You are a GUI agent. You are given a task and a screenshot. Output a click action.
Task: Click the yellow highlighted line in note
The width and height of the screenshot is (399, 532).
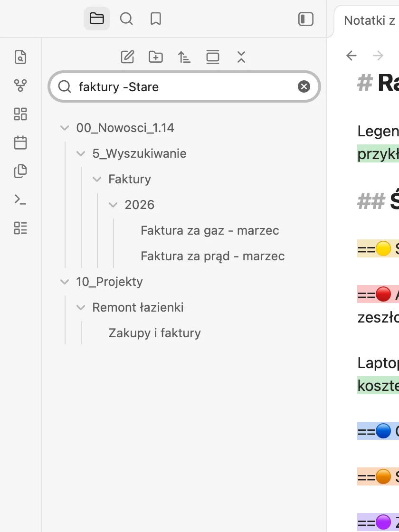(378, 250)
